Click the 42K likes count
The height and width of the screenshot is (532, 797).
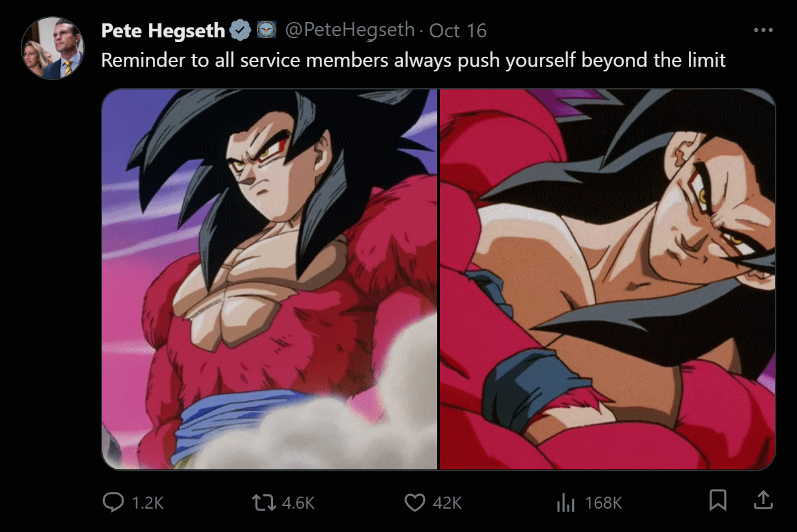click(447, 503)
